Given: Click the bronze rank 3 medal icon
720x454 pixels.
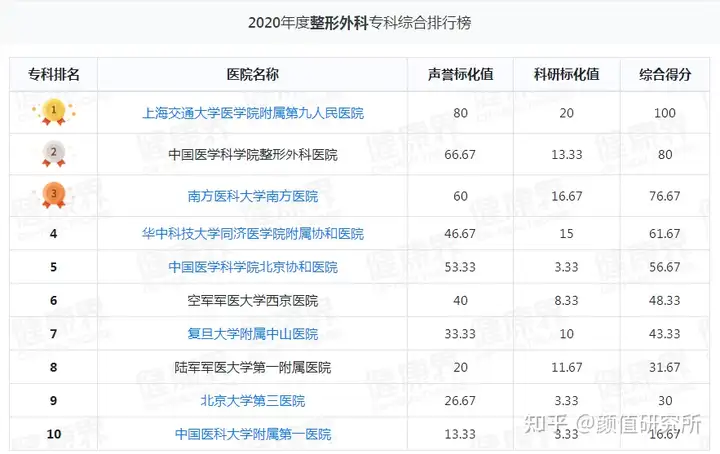Looking at the screenshot, I should click(x=54, y=195).
